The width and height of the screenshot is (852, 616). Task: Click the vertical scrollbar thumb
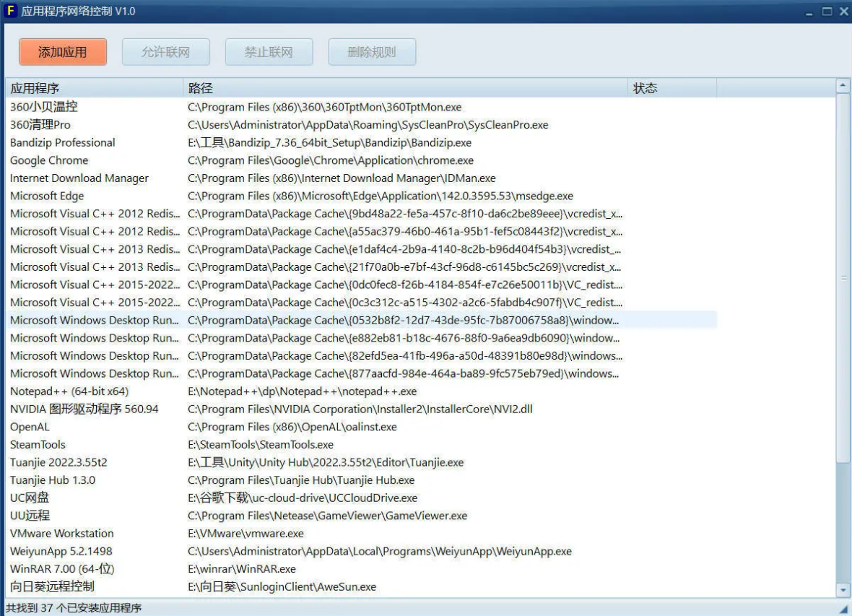(843, 278)
